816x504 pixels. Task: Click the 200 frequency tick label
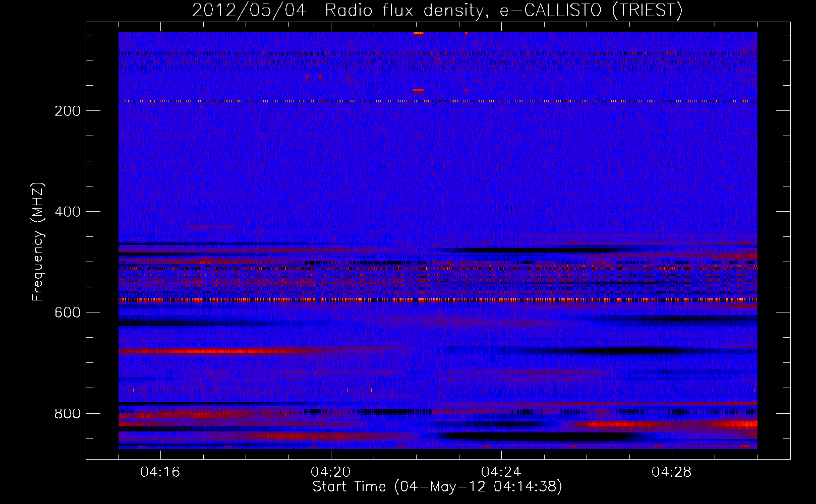point(68,111)
